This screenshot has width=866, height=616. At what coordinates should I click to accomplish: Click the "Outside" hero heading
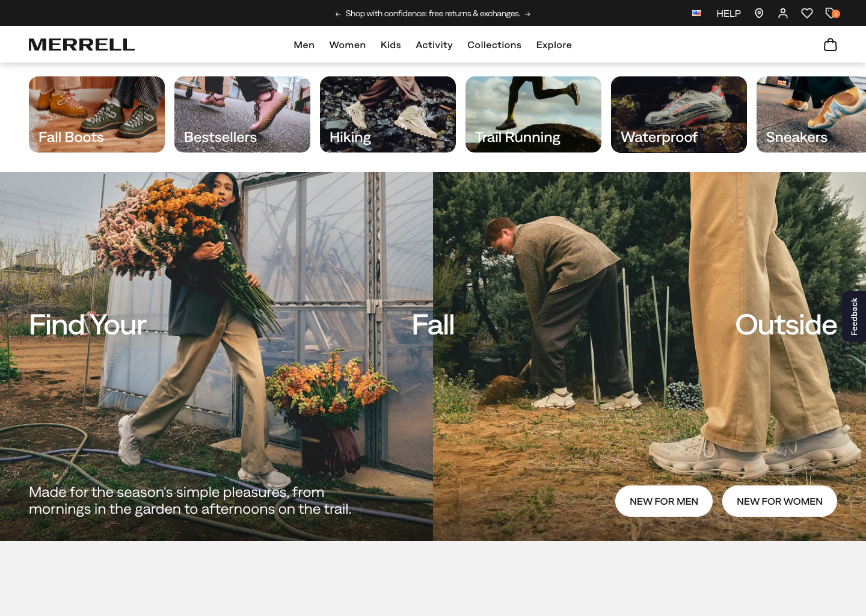[x=786, y=325]
